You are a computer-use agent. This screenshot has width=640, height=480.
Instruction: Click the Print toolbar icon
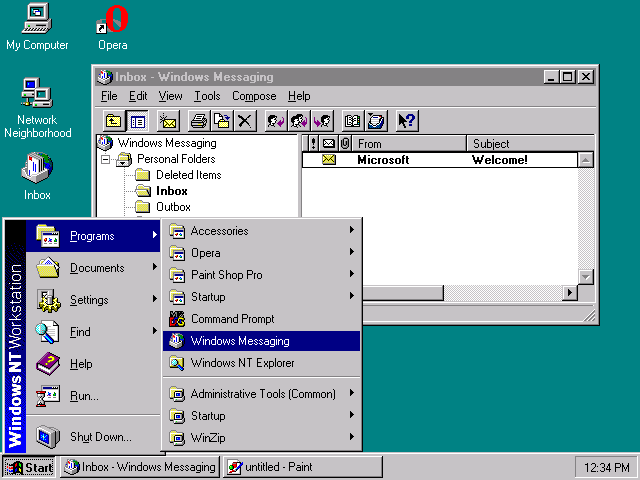[199, 121]
